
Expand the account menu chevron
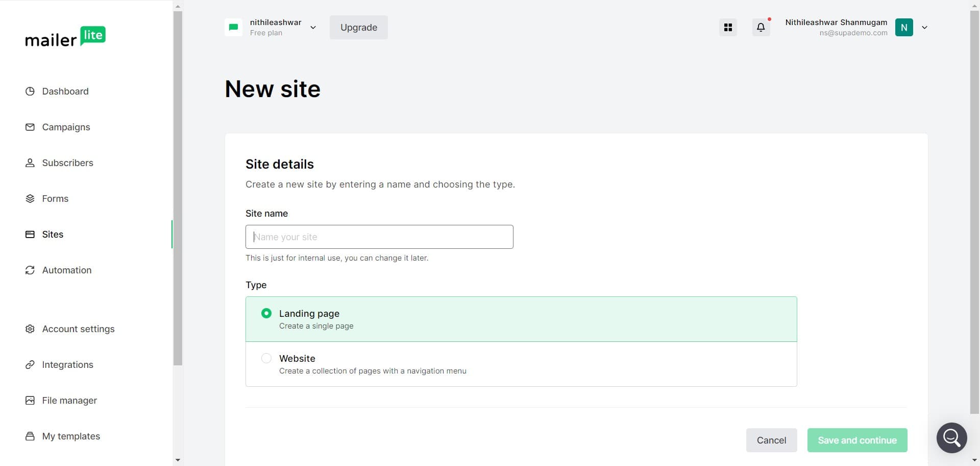925,28
